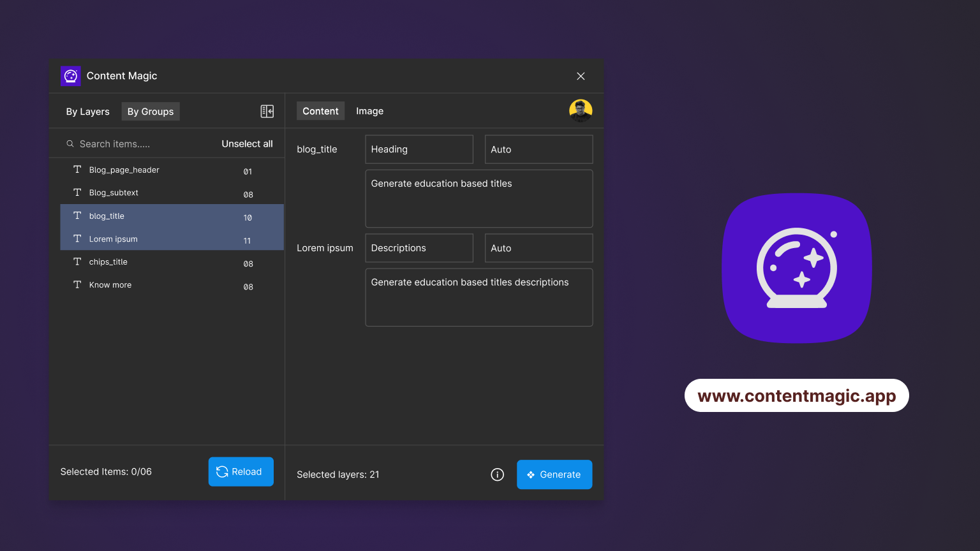This screenshot has width=980, height=551.
Task: Click the Lorem ipsum label in Content panel
Action: point(325,248)
